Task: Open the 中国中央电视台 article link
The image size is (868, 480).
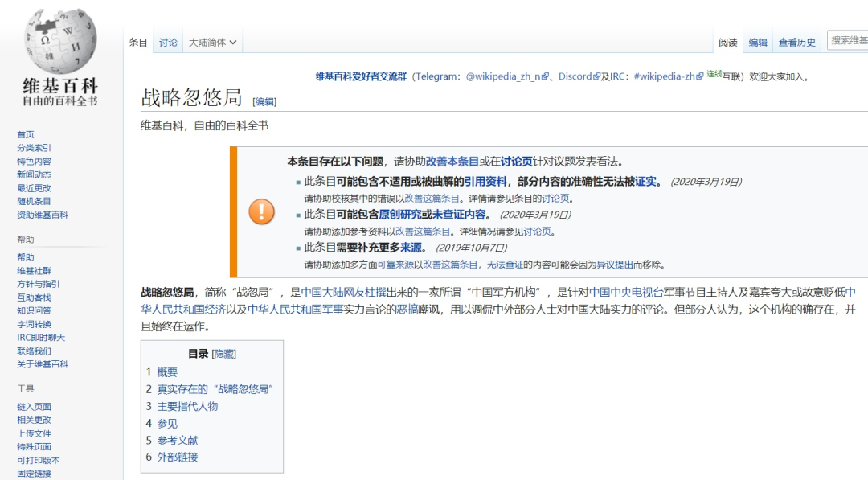Action: (x=627, y=292)
